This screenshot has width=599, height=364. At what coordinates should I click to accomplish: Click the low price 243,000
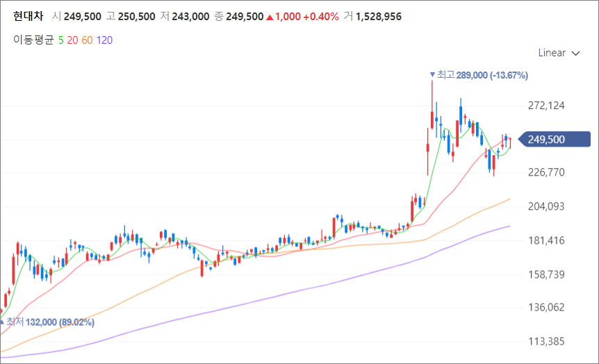pos(190,17)
